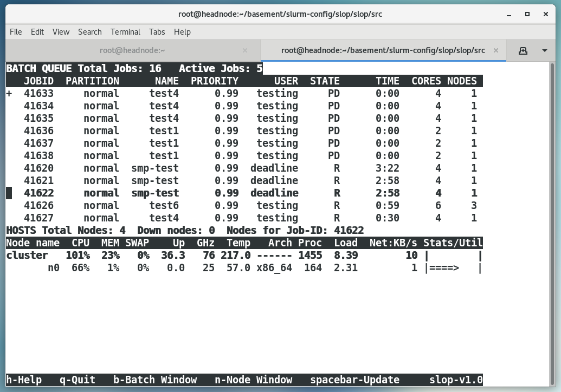This screenshot has height=392, width=561.
Task: Click the 'Stats/Util' column header
Action: click(453, 243)
